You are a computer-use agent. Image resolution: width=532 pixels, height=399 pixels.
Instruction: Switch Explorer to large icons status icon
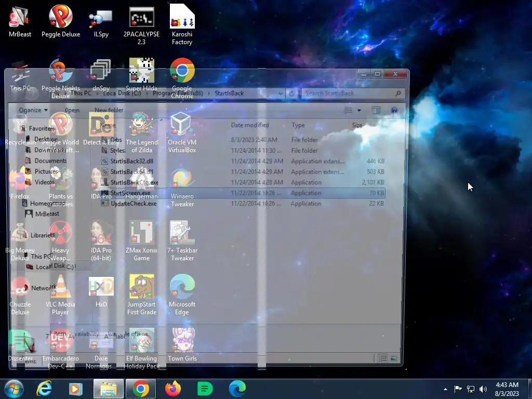[394, 358]
